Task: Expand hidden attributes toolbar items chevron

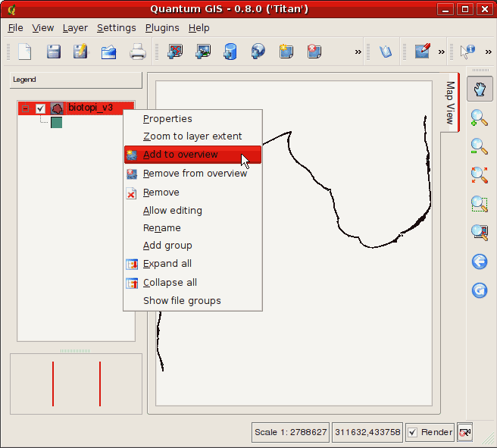Action: click(489, 52)
